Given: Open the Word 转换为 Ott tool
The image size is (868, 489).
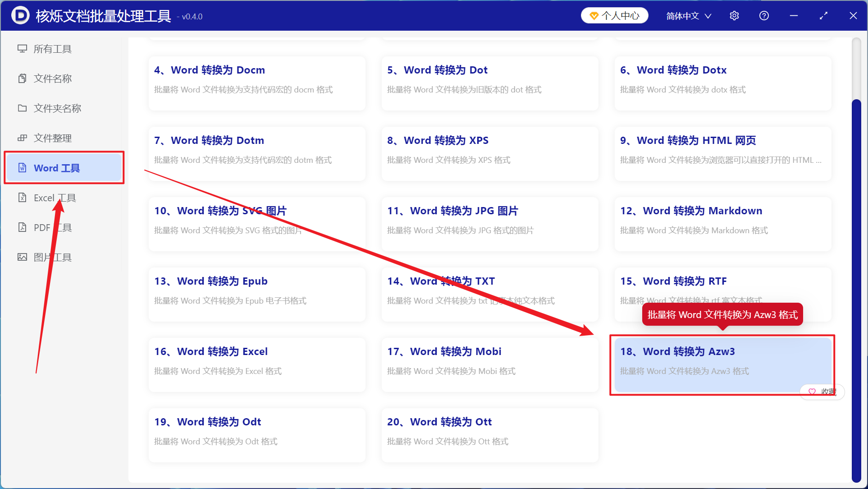Looking at the screenshot, I should [x=490, y=435].
